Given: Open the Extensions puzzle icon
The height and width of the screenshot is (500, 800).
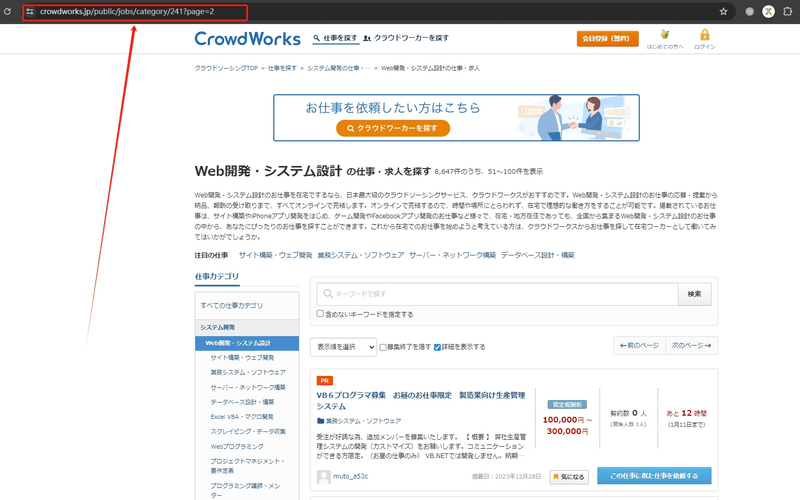Looking at the screenshot, I should tap(788, 11).
